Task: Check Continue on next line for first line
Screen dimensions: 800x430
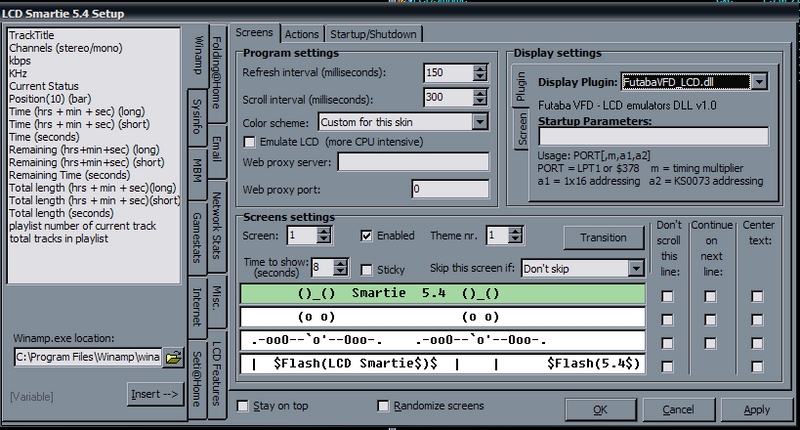Action: pos(710,296)
